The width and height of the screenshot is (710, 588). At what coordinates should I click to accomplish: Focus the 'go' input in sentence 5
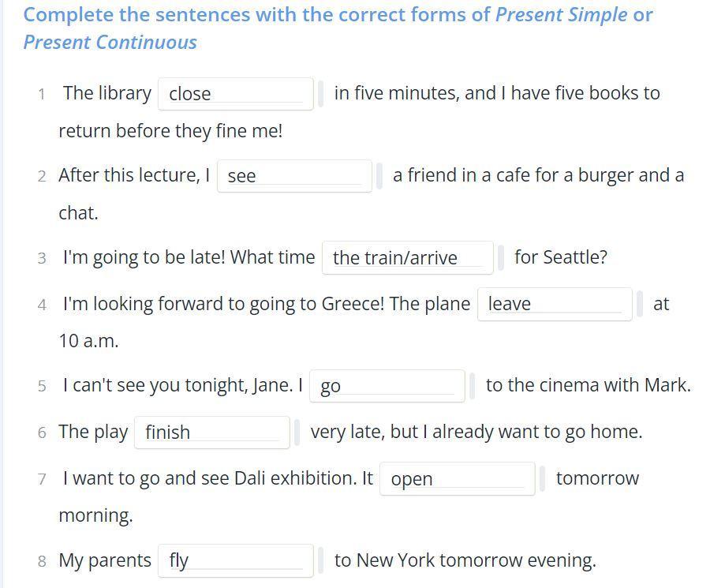[387, 386]
